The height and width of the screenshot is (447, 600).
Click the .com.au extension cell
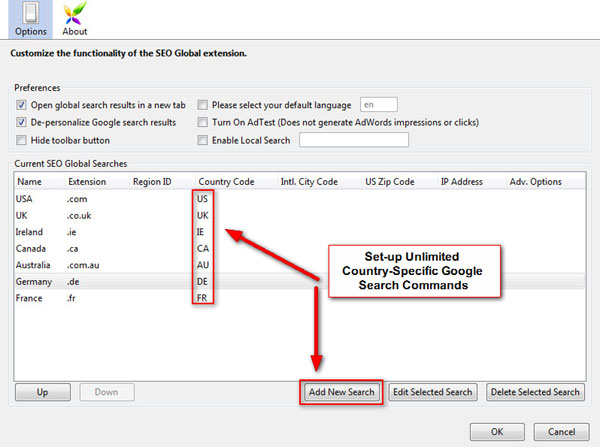[83, 265]
